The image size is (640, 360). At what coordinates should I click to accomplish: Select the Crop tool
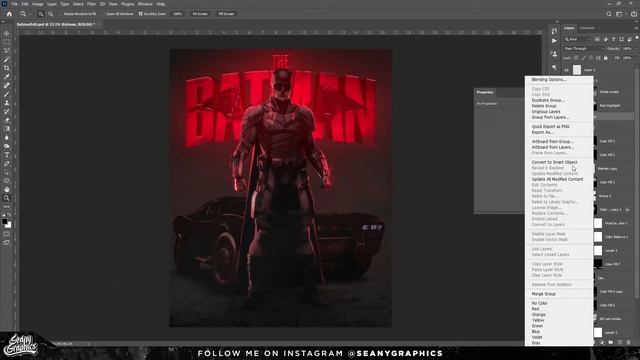[7, 68]
